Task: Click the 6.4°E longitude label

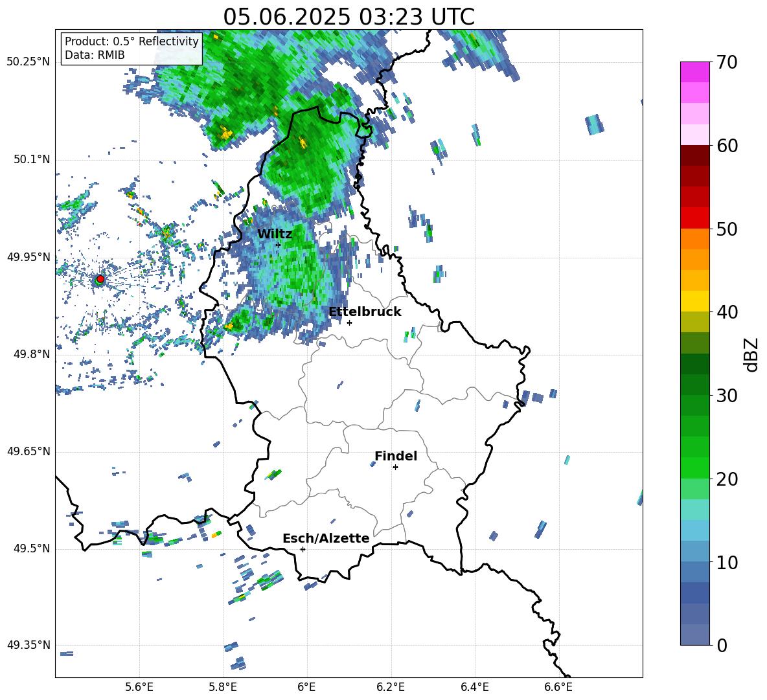Action: coord(474,687)
